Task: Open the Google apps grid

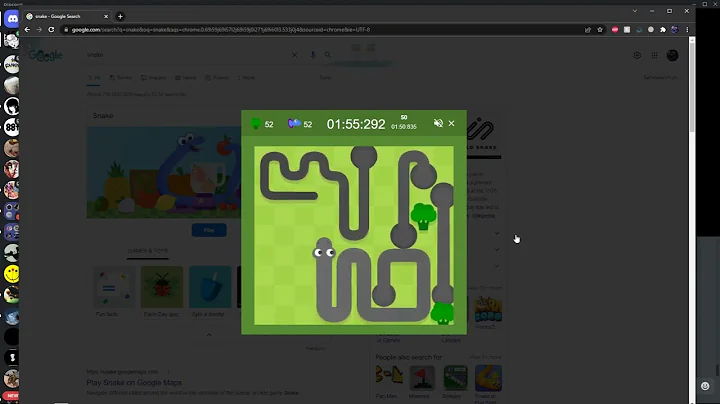Action: pos(654,55)
